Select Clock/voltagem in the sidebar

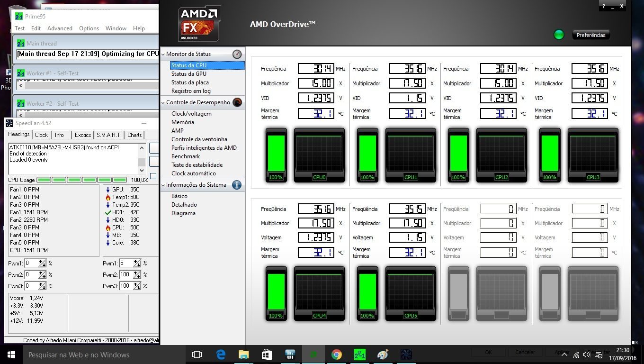pos(191,114)
